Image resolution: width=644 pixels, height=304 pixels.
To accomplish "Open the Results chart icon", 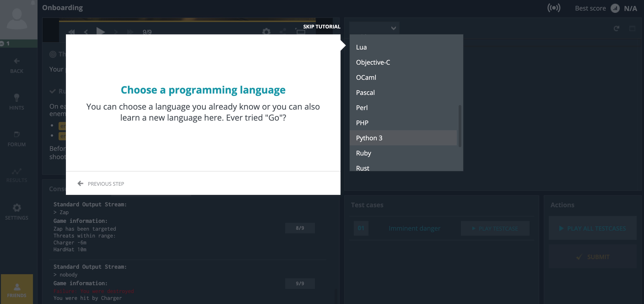I will (x=16, y=171).
